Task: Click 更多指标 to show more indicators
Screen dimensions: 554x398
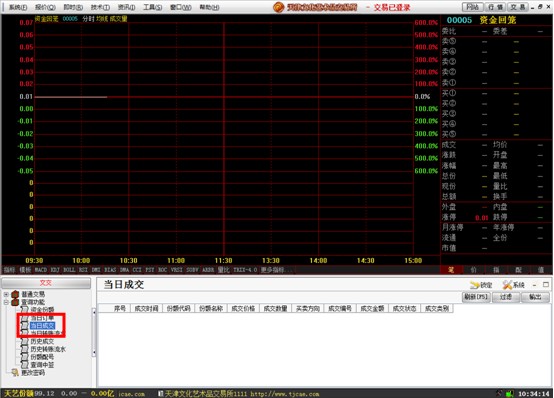Action: [273, 270]
